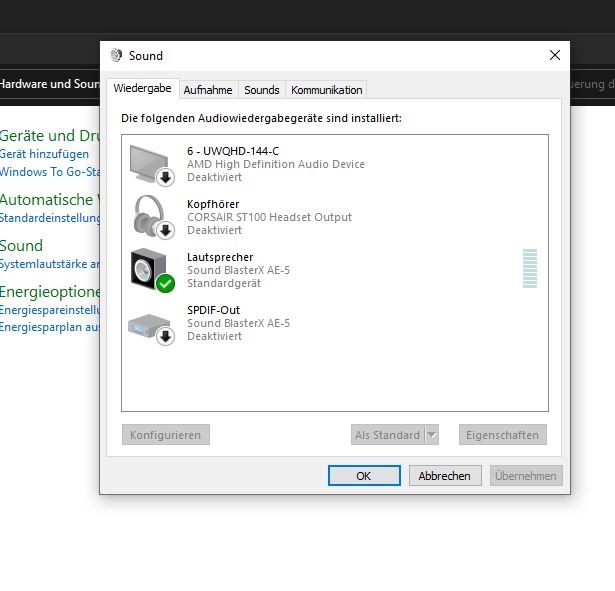Open 'Energieoptionen' heading in Control Panel
This screenshot has width=615, height=591.
click(x=50, y=292)
